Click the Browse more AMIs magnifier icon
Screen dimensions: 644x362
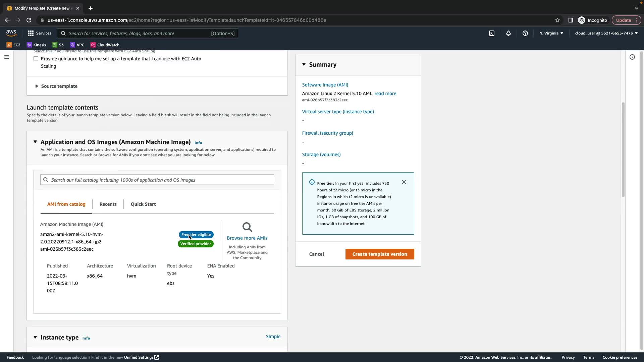pyautogui.click(x=247, y=227)
